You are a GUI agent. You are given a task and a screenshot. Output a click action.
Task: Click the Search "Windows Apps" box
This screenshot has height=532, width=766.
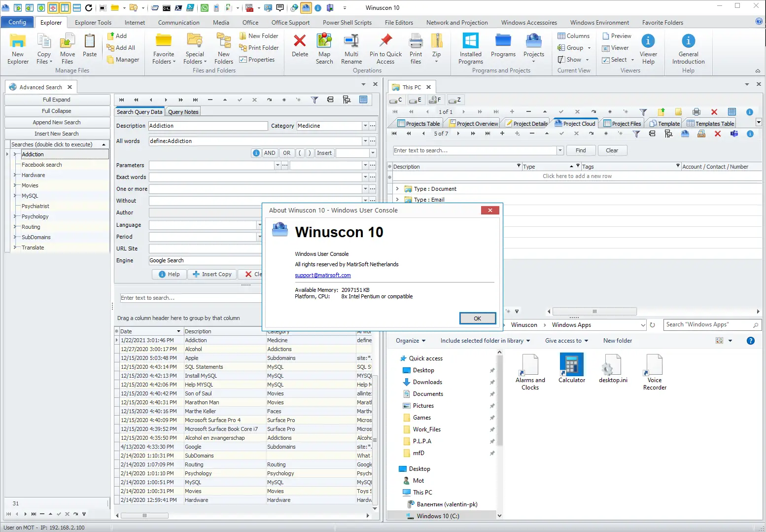point(712,325)
